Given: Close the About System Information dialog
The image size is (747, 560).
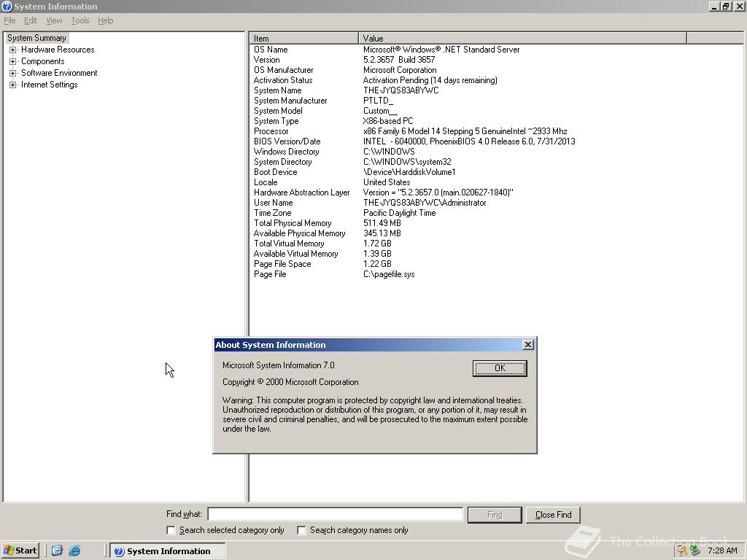Looking at the screenshot, I should tap(528, 345).
